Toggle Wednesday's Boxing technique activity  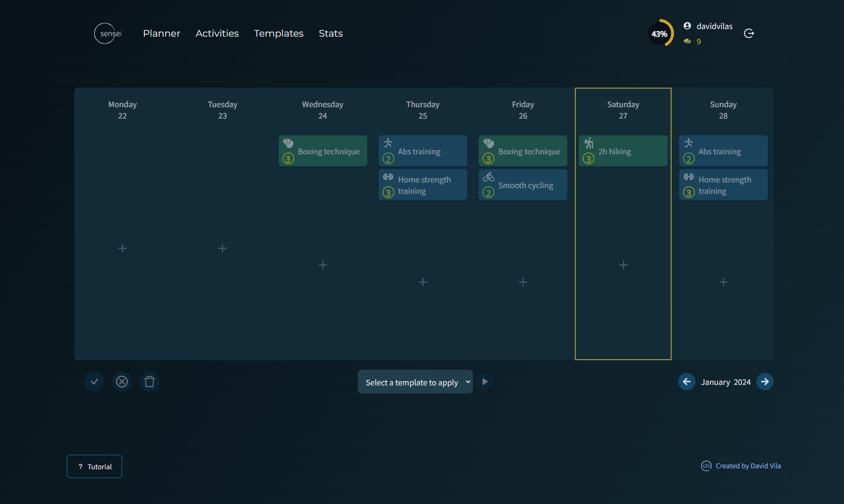tap(323, 151)
